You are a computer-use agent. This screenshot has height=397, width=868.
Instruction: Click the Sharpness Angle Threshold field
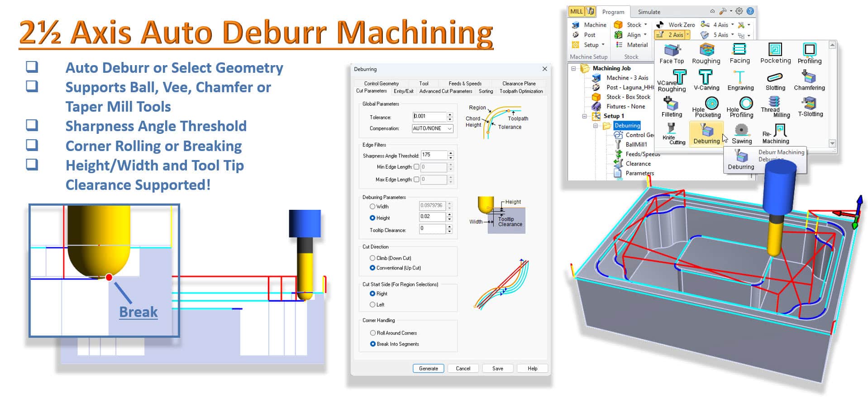point(434,155)
